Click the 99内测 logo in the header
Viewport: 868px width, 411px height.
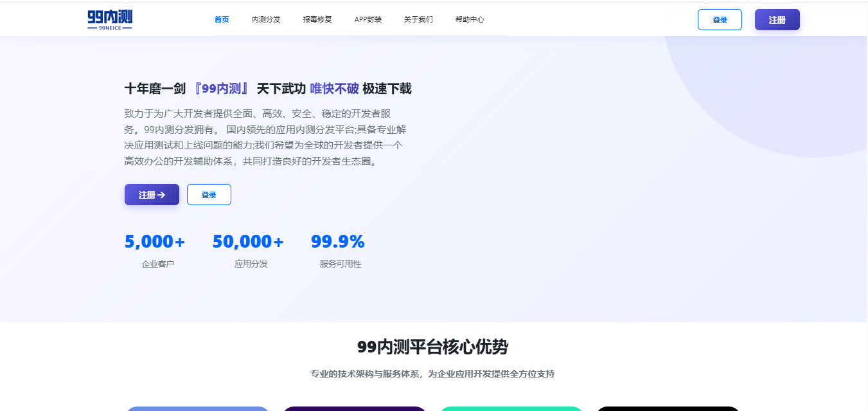(110, 20)
